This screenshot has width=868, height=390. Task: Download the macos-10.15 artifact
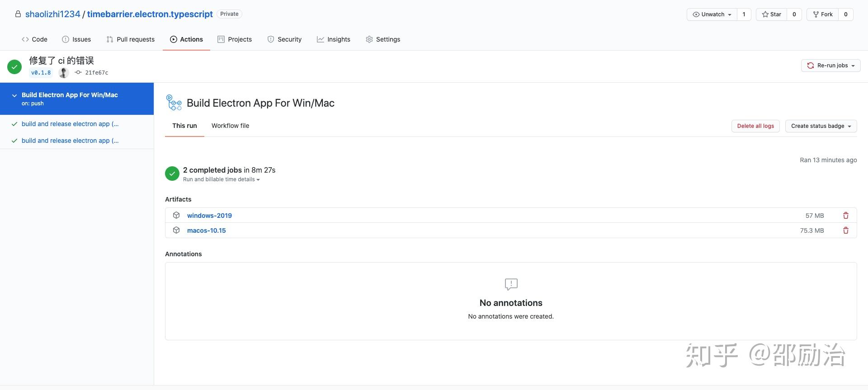pyautogui.click(x=206, y=230)
